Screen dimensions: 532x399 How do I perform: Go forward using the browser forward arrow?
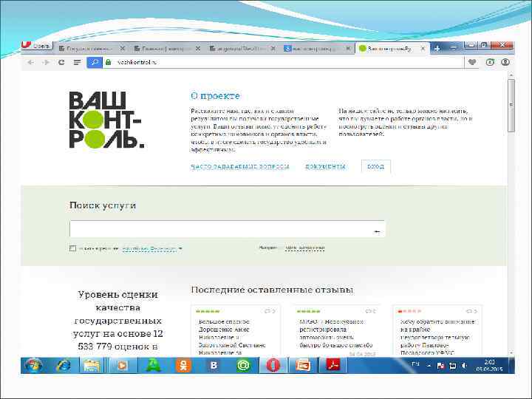tap(46, 62)
